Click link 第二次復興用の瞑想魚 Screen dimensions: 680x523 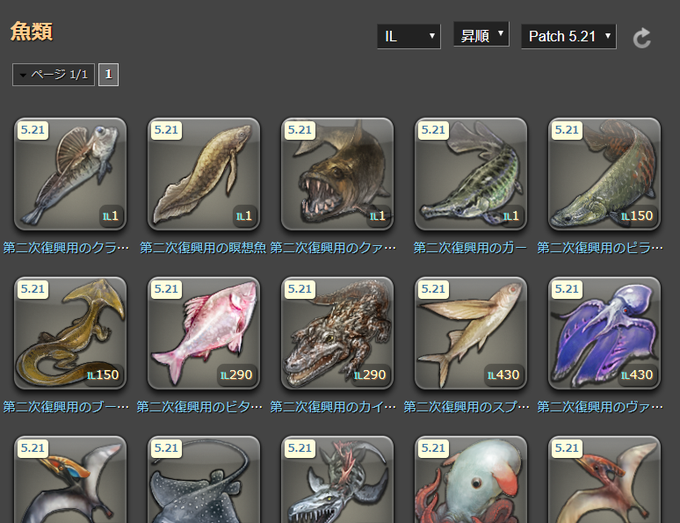tap(203, 248)
